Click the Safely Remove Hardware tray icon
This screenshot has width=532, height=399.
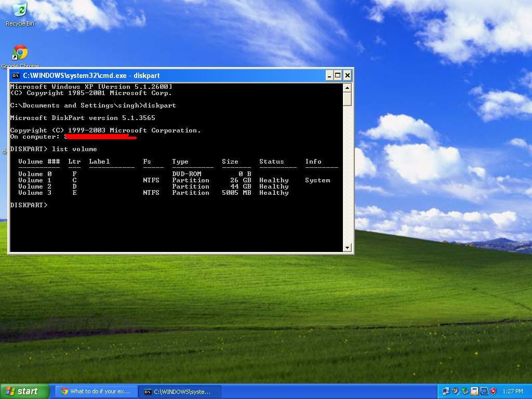465,392
